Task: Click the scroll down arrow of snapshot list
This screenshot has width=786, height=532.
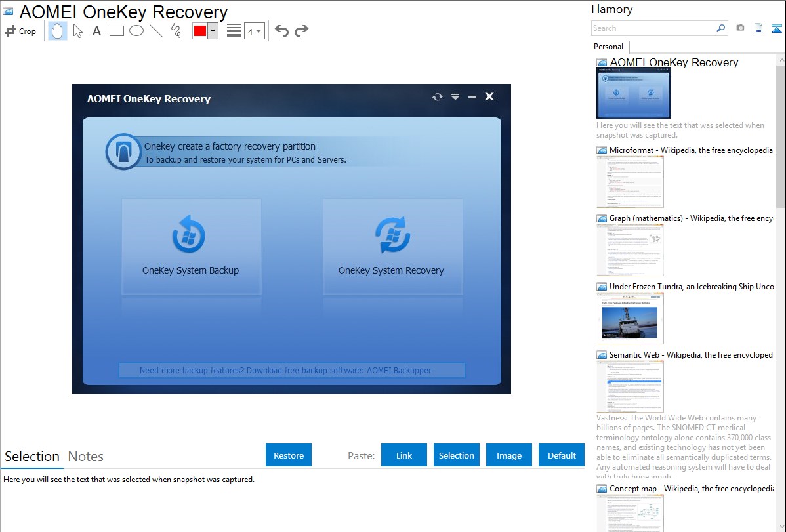Action: point(781,527)
